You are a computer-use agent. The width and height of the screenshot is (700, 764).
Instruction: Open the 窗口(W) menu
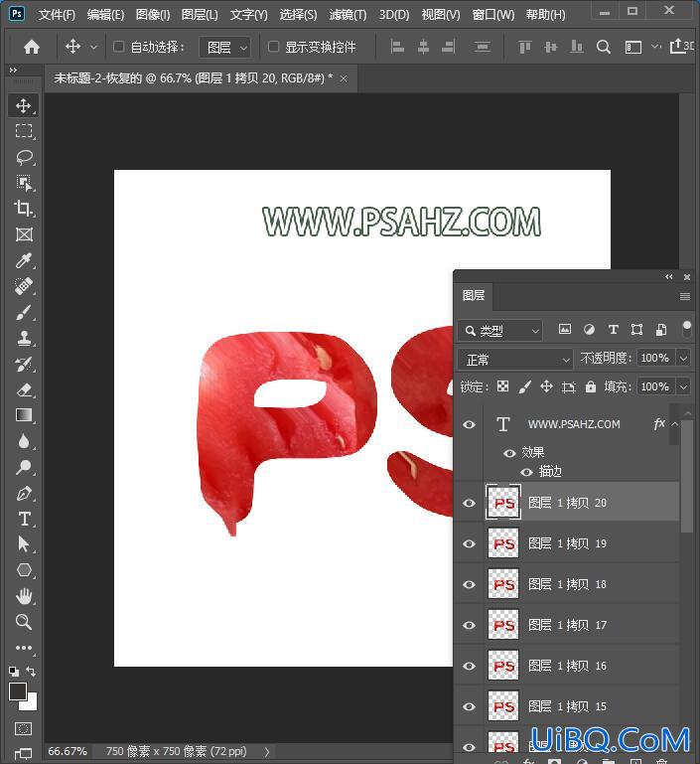493,15
